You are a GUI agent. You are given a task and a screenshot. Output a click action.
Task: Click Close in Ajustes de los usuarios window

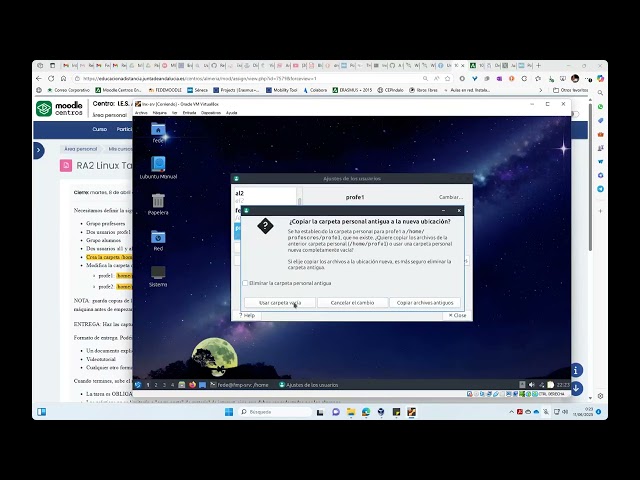tap(457, 315)
